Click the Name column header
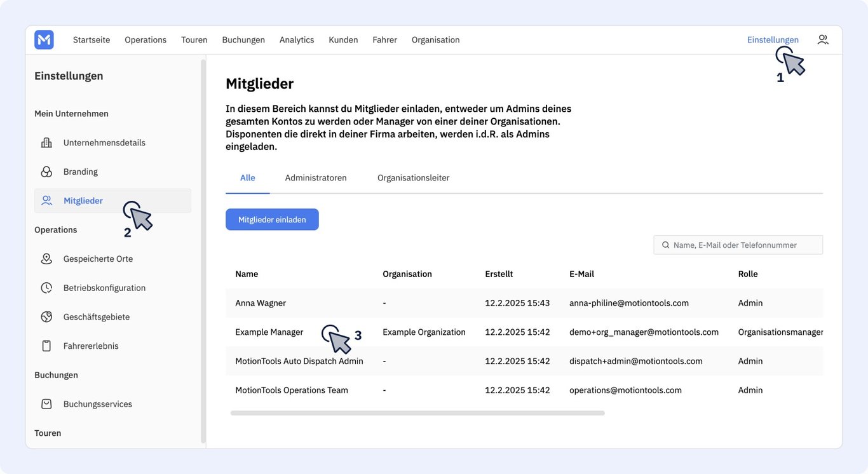The height and width of the screenshot is (474, 868). click(x=247, y=274)
